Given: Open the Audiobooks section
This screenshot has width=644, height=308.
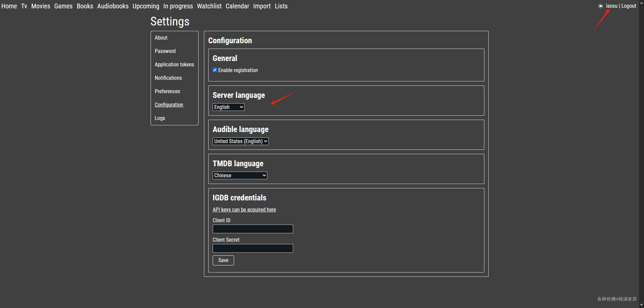Looking at the screenshot, I should point(113,6).
